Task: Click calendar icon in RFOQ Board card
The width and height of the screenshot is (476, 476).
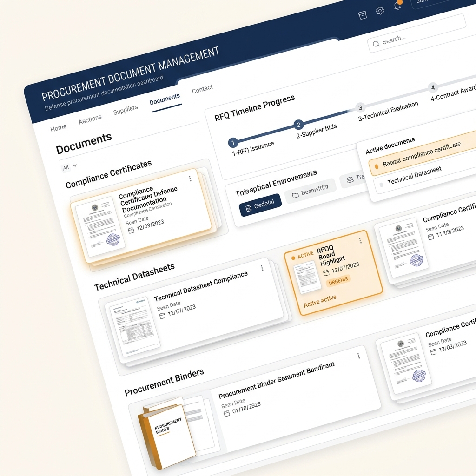Action: (x=326, y=272)
